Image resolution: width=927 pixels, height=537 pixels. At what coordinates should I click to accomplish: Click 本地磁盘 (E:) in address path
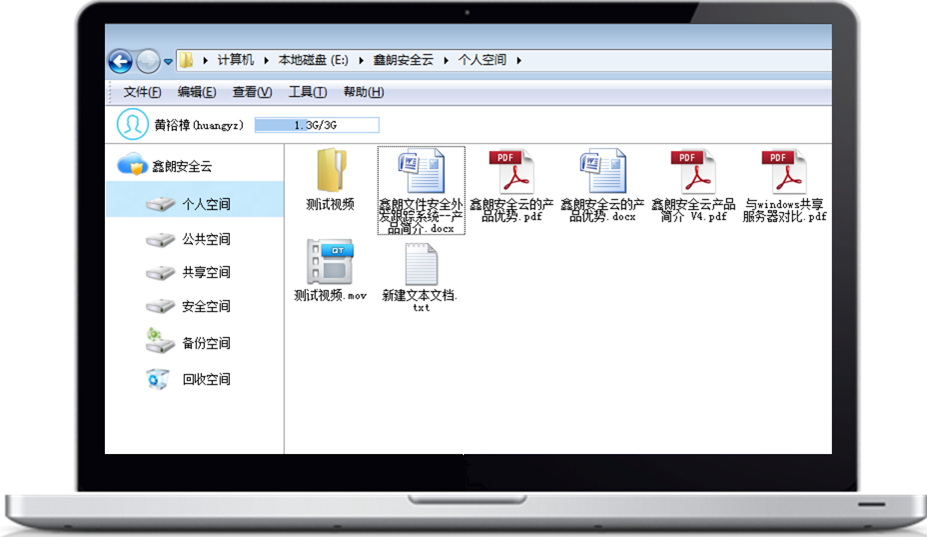315,61
